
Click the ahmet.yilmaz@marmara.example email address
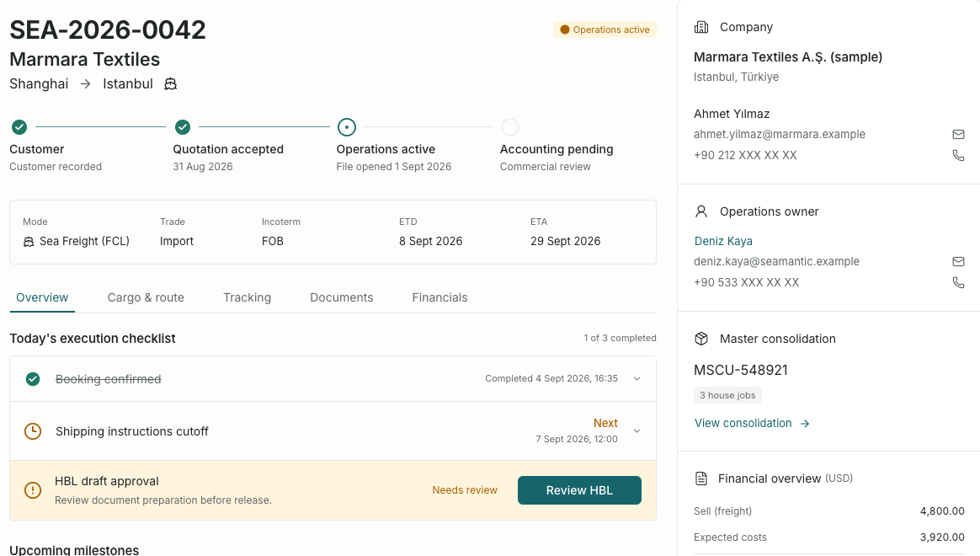tap(780, 135)
